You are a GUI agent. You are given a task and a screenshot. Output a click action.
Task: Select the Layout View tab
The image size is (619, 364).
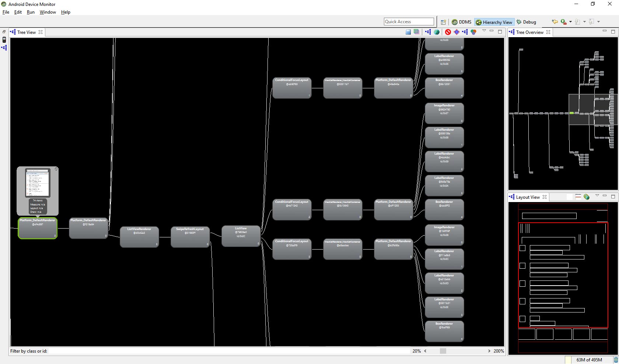[x=528, y=197]
